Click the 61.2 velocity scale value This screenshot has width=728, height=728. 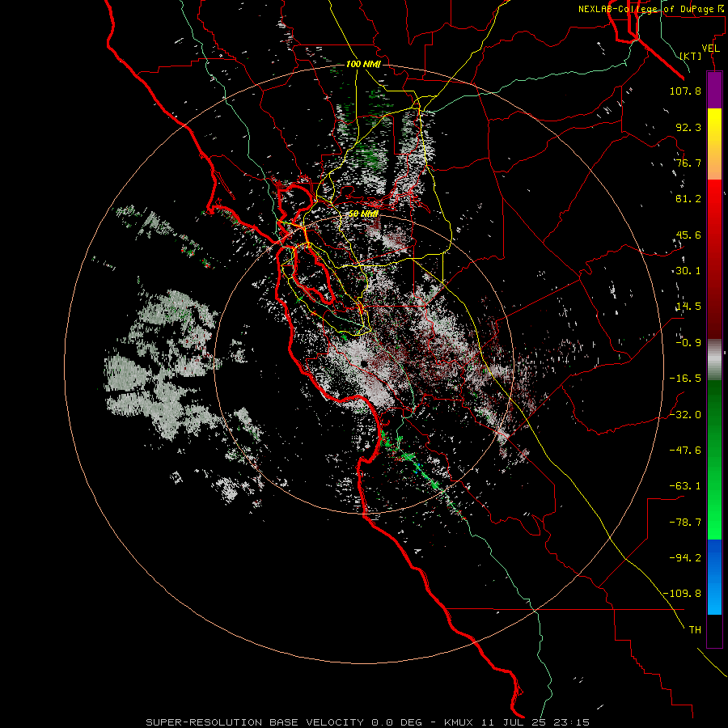point(688,199)
